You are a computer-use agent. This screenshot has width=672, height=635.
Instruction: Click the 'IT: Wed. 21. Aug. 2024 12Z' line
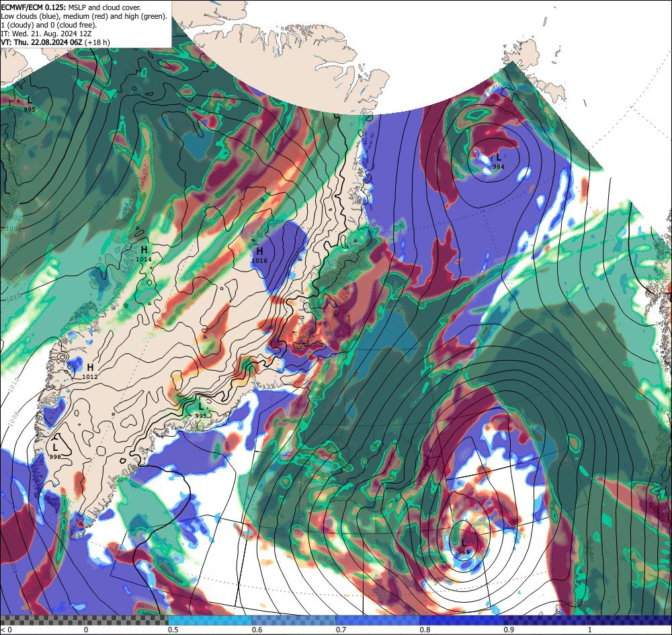coord(46,34)
